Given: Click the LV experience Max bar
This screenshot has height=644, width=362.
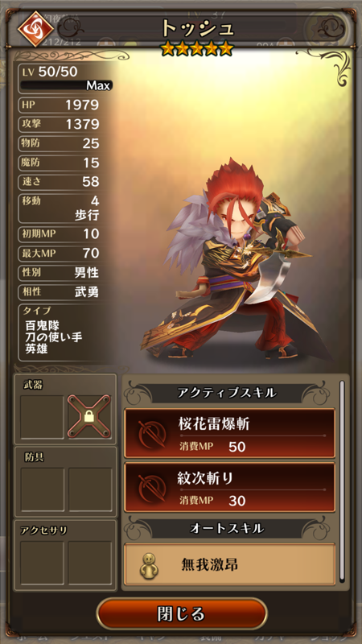Looking at the screenshot, I should tap(66, 85).
